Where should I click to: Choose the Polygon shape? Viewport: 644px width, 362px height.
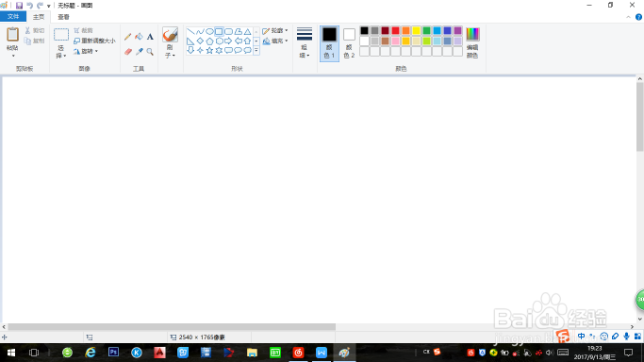point(238,32)
